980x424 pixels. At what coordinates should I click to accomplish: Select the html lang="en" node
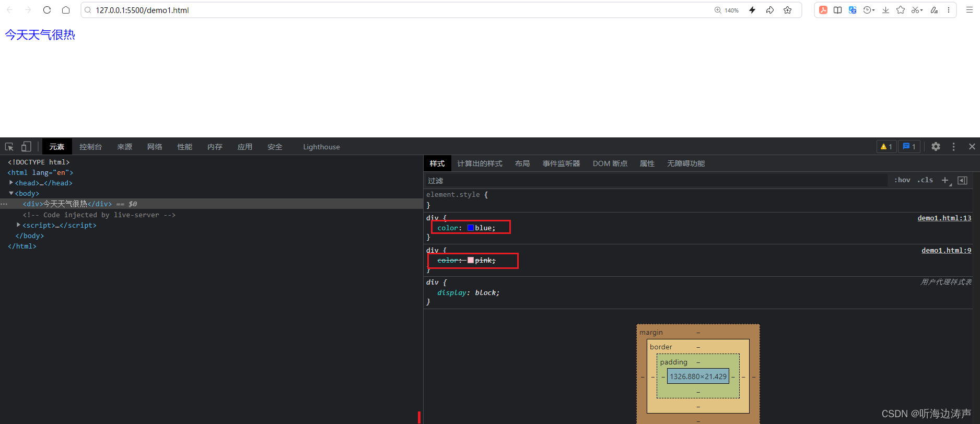41,172
